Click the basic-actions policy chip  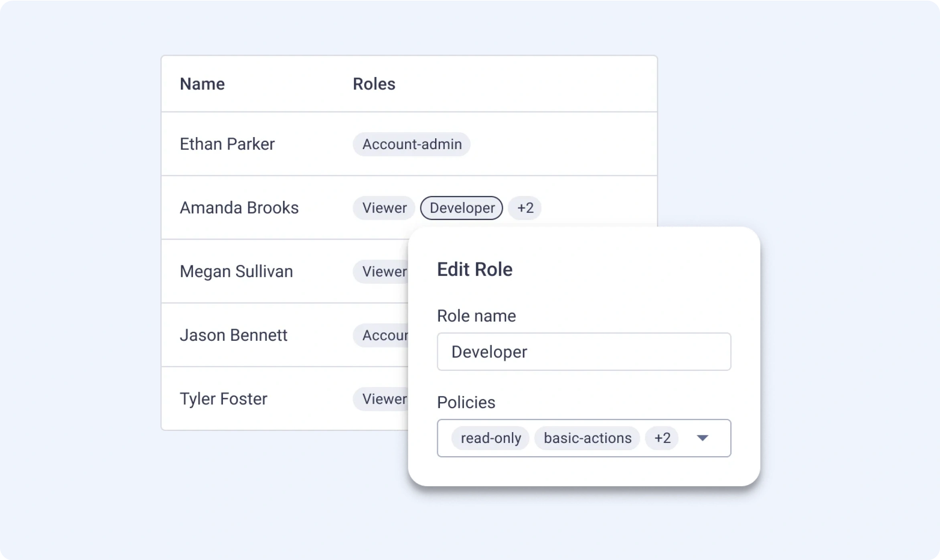pyautogui.click(x=587, y=438)
